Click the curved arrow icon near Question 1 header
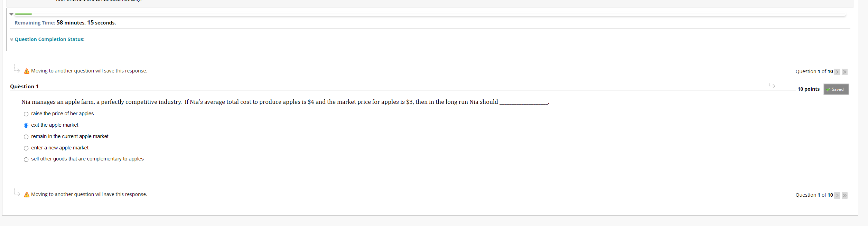This screenshot has width=868, height=226. (772, 86)
